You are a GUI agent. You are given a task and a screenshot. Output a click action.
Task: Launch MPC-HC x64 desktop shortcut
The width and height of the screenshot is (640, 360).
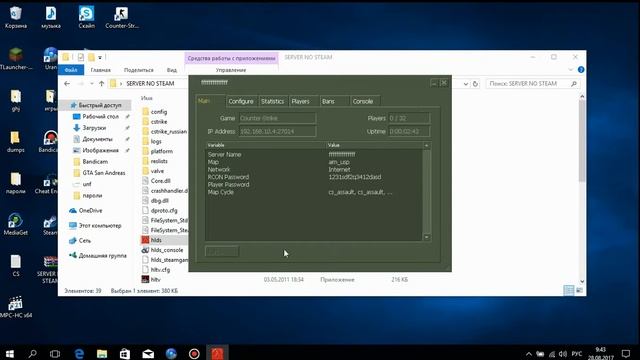click(16, 307)
